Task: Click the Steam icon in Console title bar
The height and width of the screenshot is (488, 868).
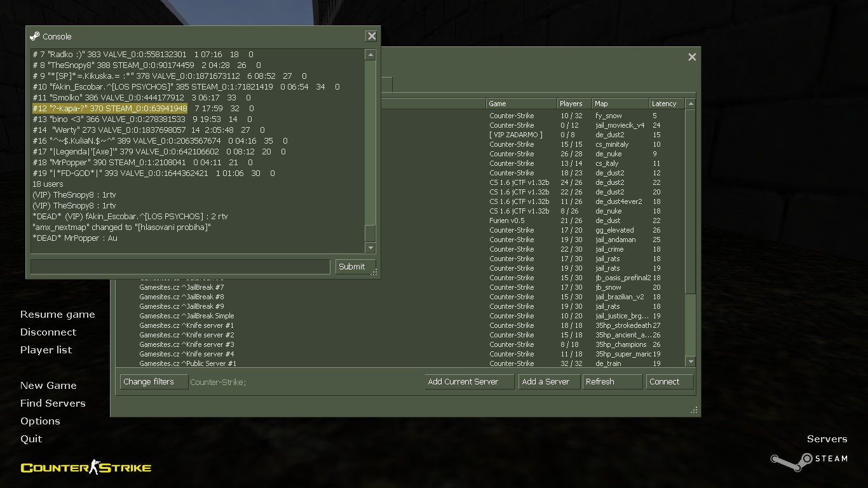Action: [35, 36]
